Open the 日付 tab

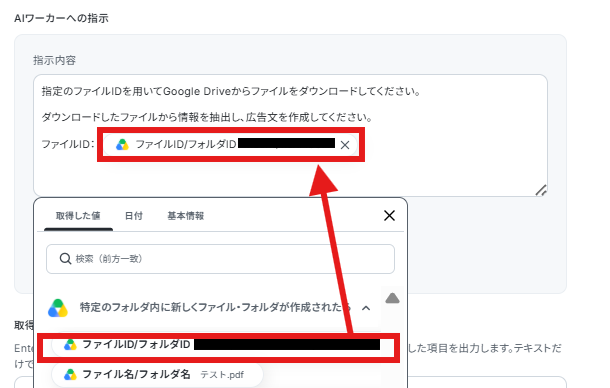tap(134, 216)
